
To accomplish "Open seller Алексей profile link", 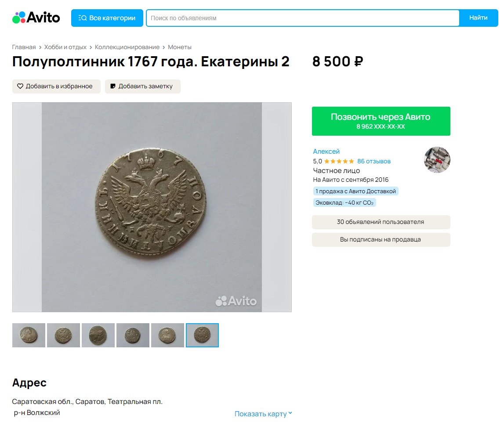I will [x=326, y=151].
